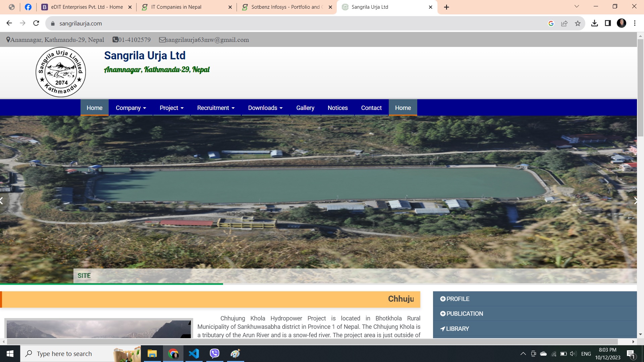The height and width of the screenshot is (362, 644).
Task: Go to next carousel slide arrow
Action: pyautogui.click(x=635, y=201)
